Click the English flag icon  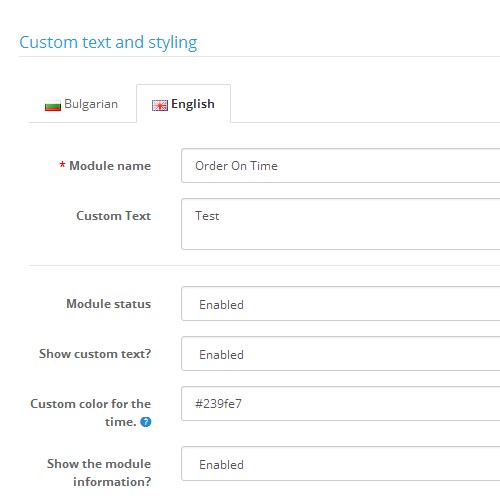[x=160, y=105]
